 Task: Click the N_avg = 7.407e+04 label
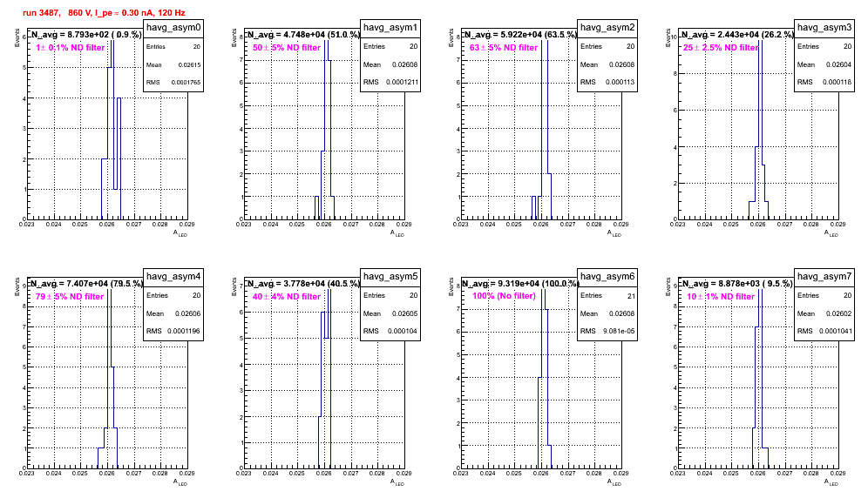pyautogui.click(x=86, y=283)
